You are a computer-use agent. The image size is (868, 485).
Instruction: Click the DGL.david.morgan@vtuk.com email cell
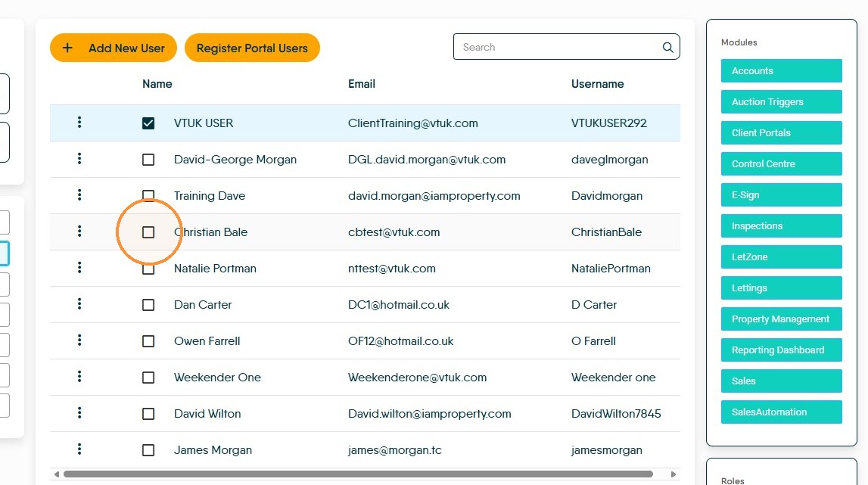427,160
